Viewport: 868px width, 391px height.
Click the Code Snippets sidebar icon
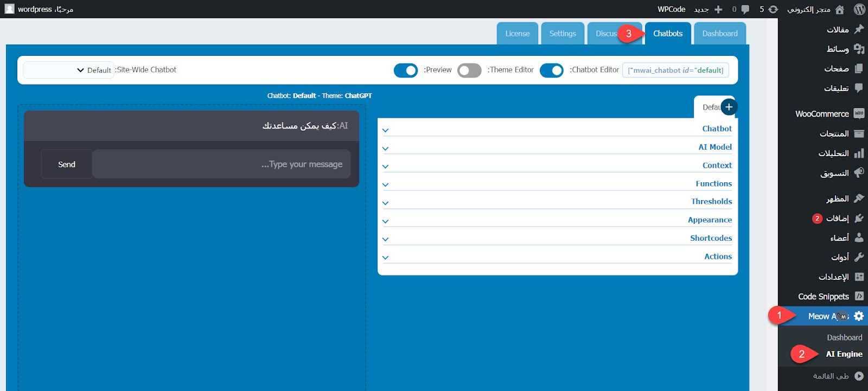point(859,296)
